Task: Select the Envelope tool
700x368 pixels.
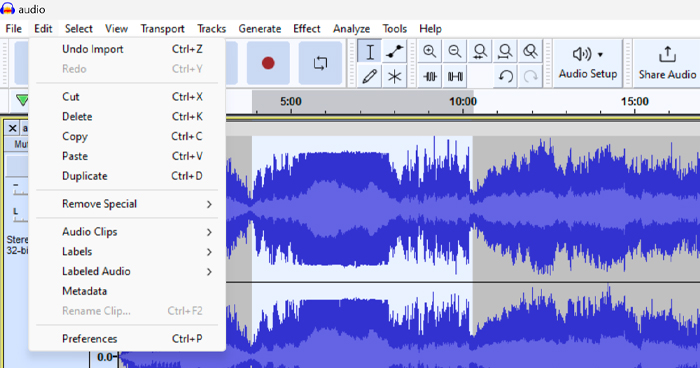Action: (x=395, y=52)
